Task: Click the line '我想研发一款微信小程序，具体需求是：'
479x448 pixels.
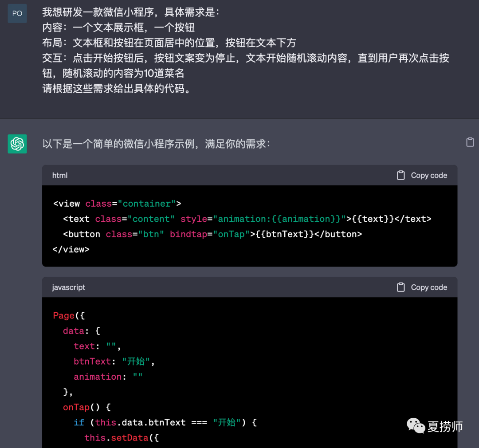Action: (131, 12)
